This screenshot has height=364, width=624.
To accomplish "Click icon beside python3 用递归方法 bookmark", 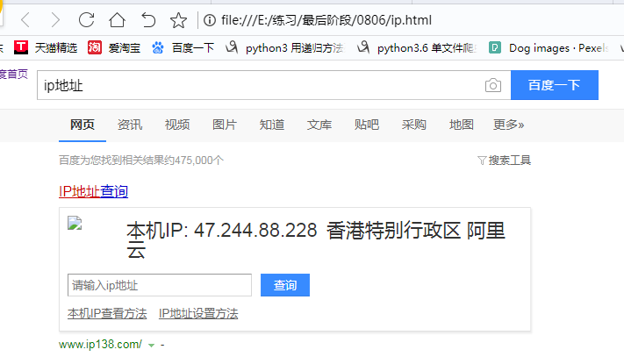I will click(232, 47).
